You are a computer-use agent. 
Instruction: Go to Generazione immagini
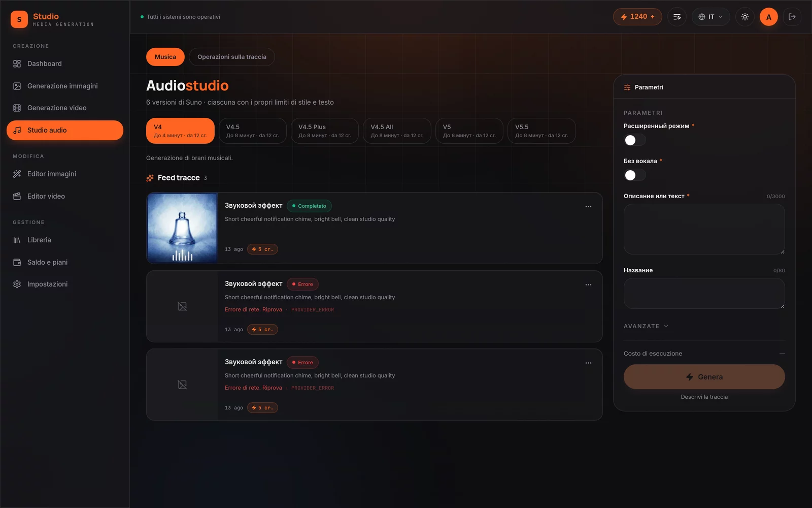tap(65, 86)
